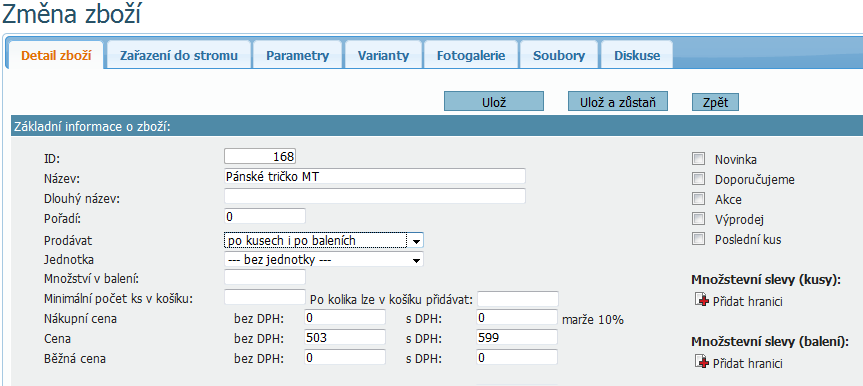Check the Výprodej option
Viewport: 863px width, 386px height.
698,219
